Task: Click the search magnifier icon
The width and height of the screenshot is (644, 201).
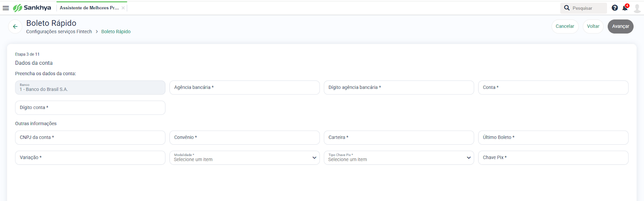Action: 567,8
